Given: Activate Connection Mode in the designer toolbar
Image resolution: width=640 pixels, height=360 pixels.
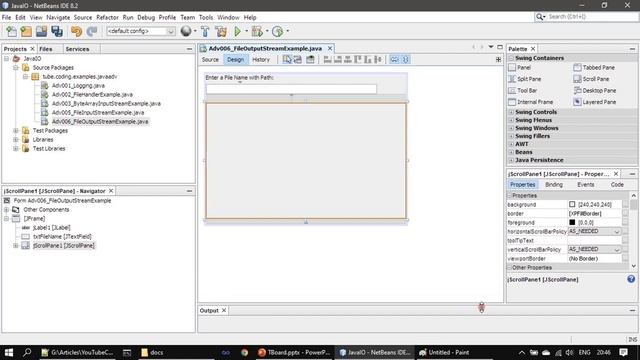Looking at the screenshot, I should (x=298, y=60).
